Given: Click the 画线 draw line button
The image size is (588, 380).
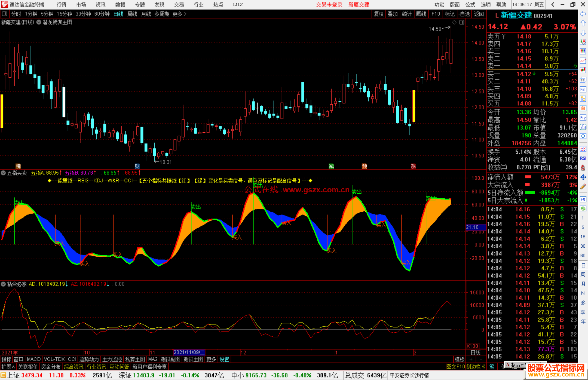Looking at the screenshot, I should point(421,14).
